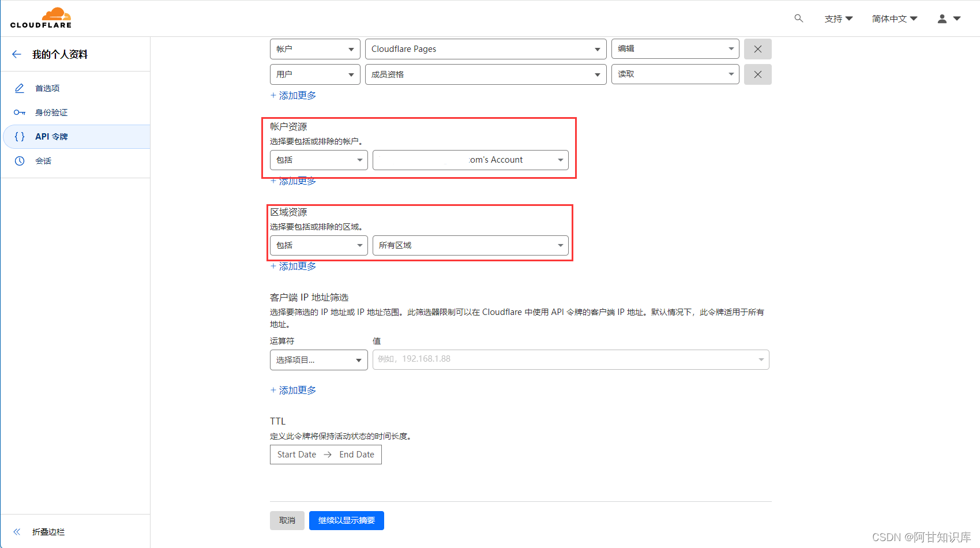
Task: Open the 所有区域 dropdown
Action: (471, 245)
